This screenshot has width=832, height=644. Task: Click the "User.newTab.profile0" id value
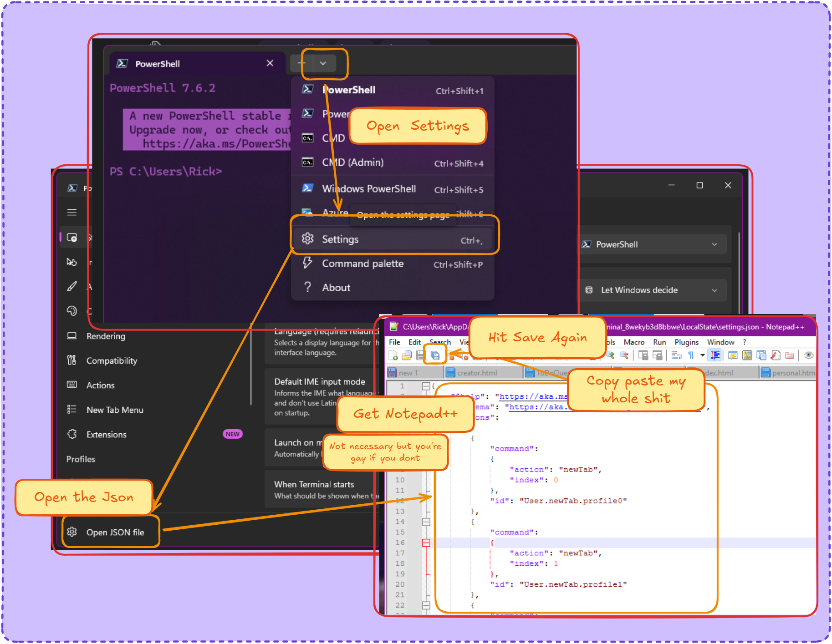[x=573, y=501]
